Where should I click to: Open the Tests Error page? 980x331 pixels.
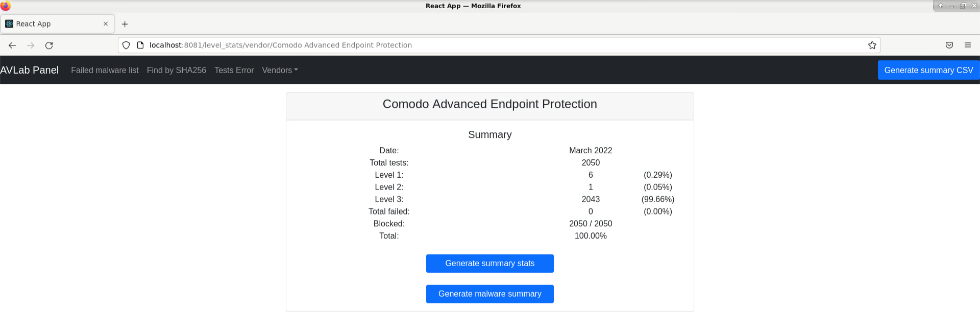pos(234,70)
